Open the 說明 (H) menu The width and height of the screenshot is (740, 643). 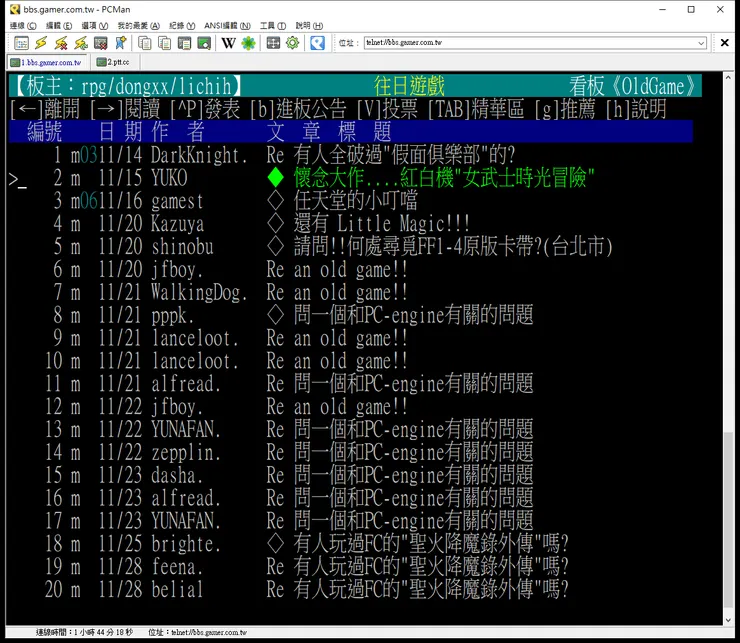click(309, 25)
